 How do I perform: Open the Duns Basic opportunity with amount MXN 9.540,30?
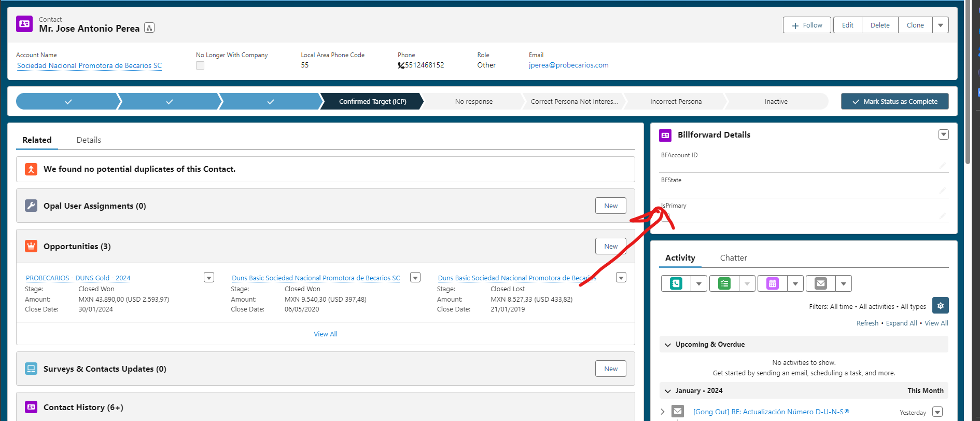316,278
